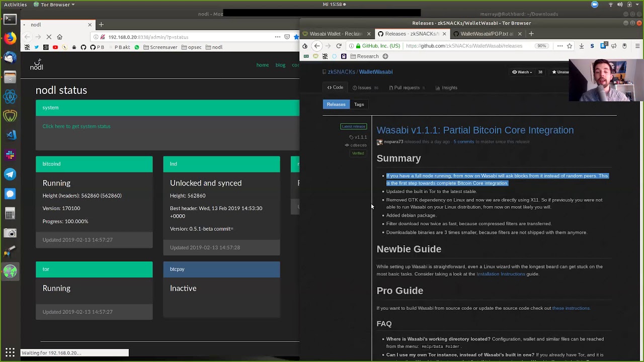Open Visual Studio Code from dock
The image size is (644, 362).
(10, 135)
